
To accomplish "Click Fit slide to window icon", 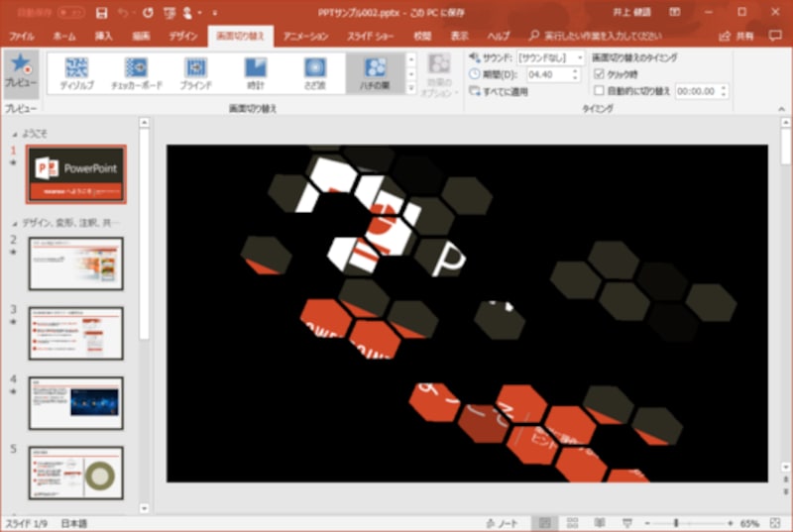I will [x=775, y=523].
